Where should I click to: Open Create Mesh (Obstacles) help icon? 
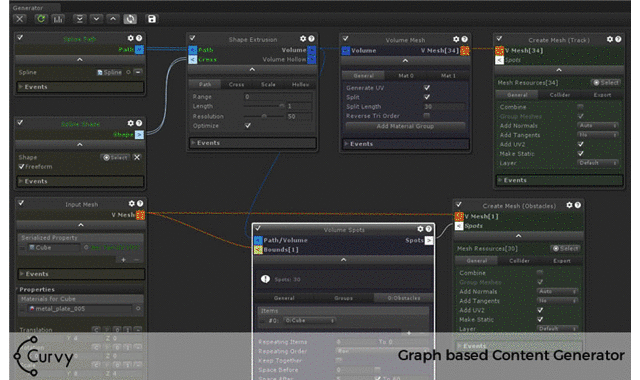[x=578, y=205]
